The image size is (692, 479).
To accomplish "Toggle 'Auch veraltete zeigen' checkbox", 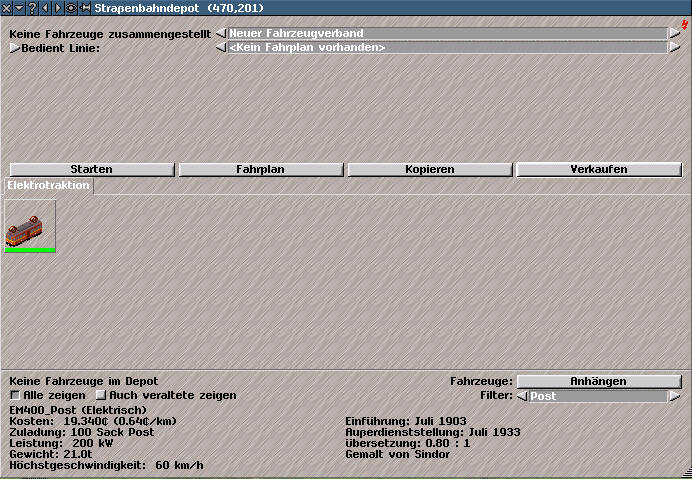I will click(100, 396).
